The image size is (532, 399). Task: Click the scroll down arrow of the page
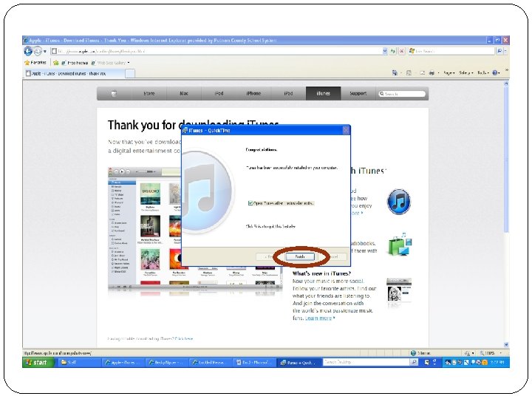pos(506,345)
